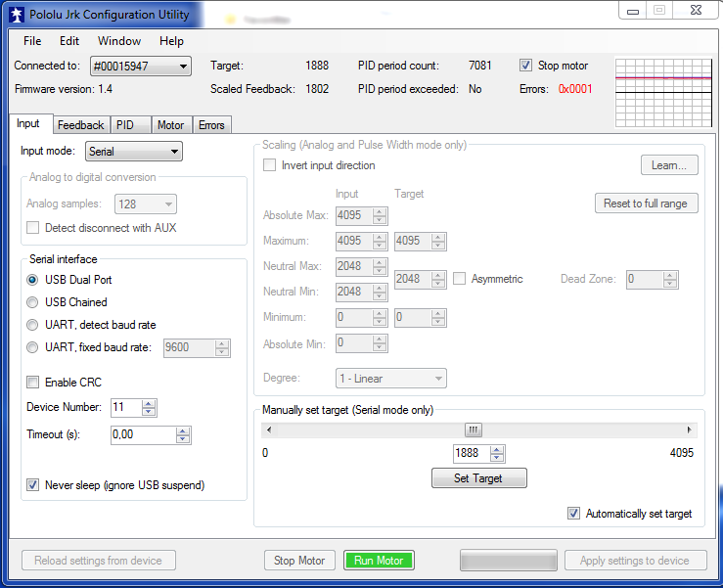723x588 pixels.
Task: Click the fixed baud rate 9600 field
Action: coord(190,347)
